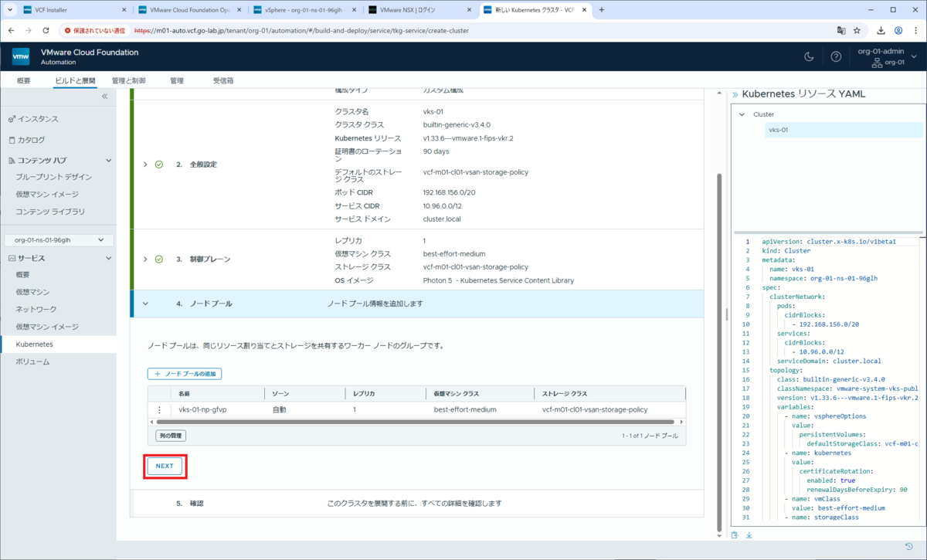Switch to the 概要 top tab
The width and height of the screenshot is (927, 560).
(24, 80)
